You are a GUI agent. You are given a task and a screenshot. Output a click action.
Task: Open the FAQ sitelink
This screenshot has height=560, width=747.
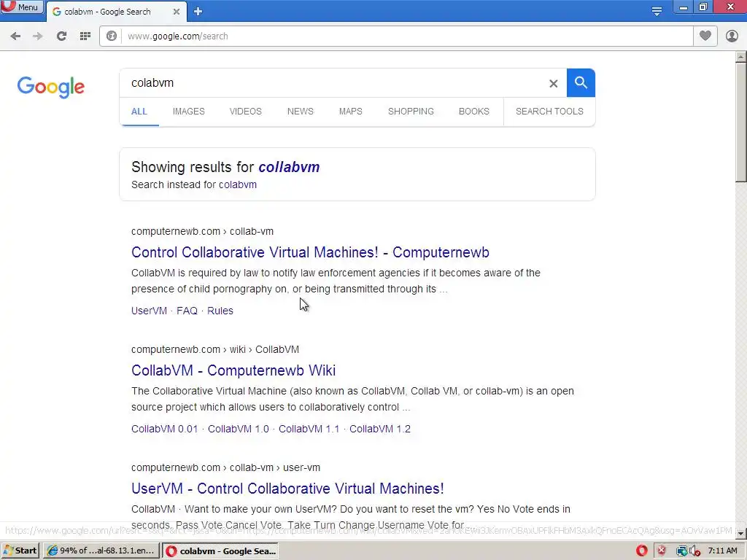[x=187, y=311]
